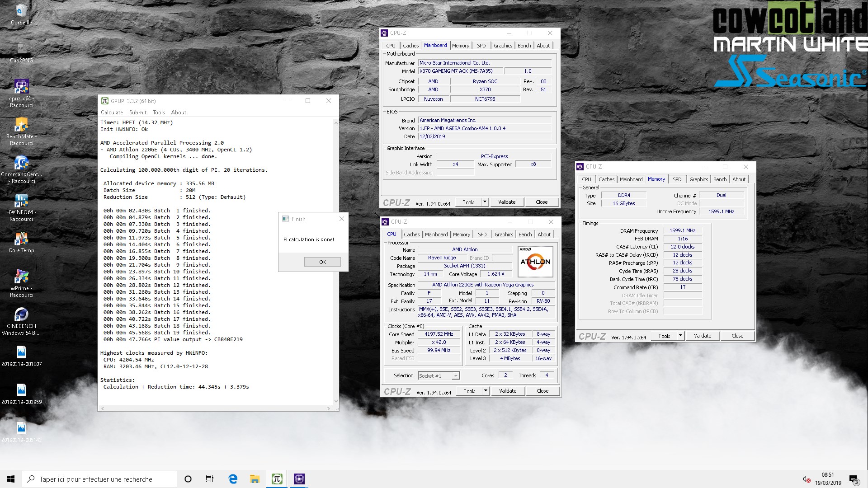Open the CommandCenter shortcut icon
Viewport: 868px width, 488px height.
21,169
